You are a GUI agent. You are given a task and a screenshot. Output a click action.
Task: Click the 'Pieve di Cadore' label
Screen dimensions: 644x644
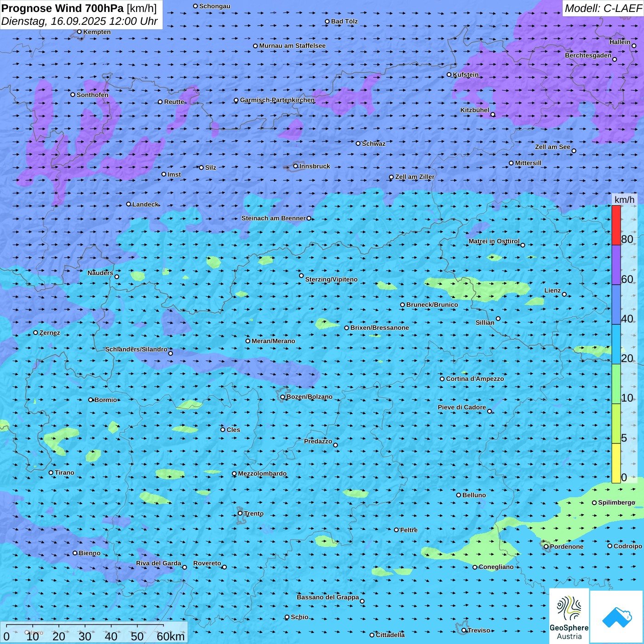(x=462, y=407)
